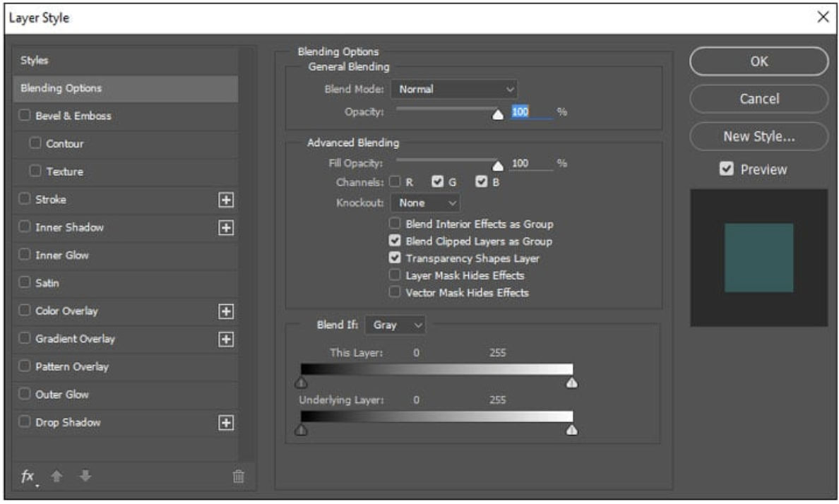The image size is (839, 504).
Task: Click the New Style... button
Action: tap(758, 136)
